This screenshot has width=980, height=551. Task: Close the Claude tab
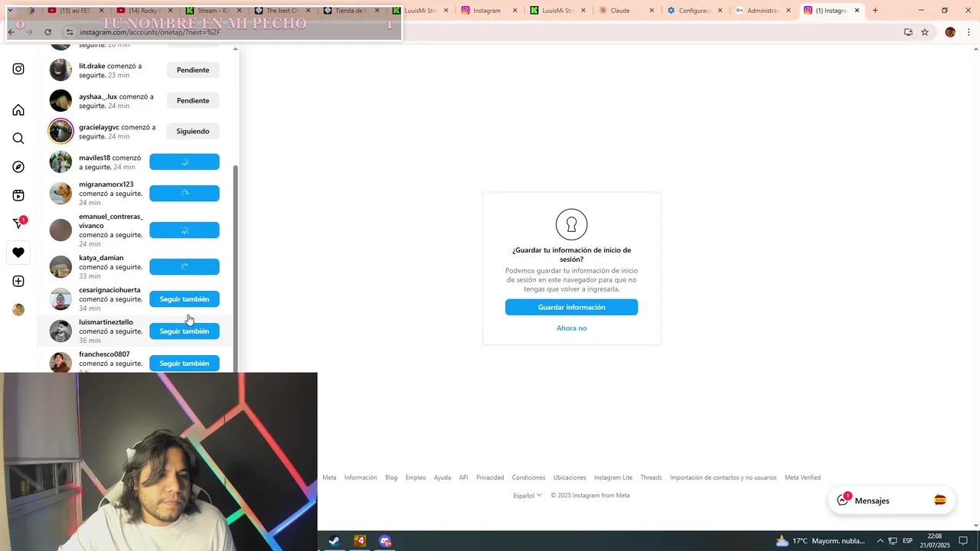652,11
